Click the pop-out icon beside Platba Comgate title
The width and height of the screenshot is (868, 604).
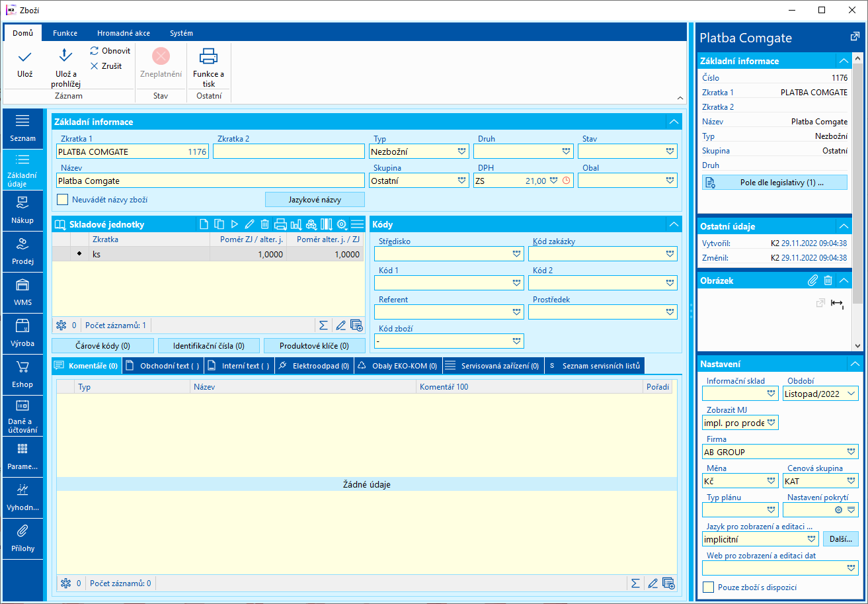tap(854, 37)
